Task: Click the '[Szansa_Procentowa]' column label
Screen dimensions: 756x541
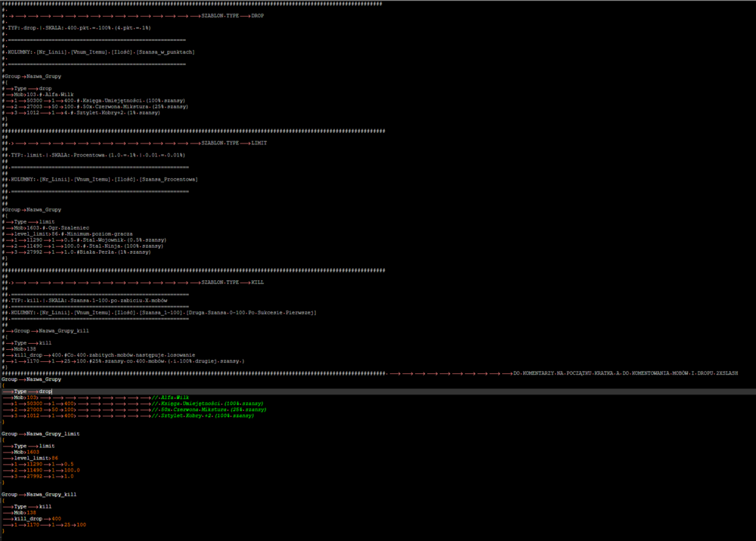Action: pos(169,179)
